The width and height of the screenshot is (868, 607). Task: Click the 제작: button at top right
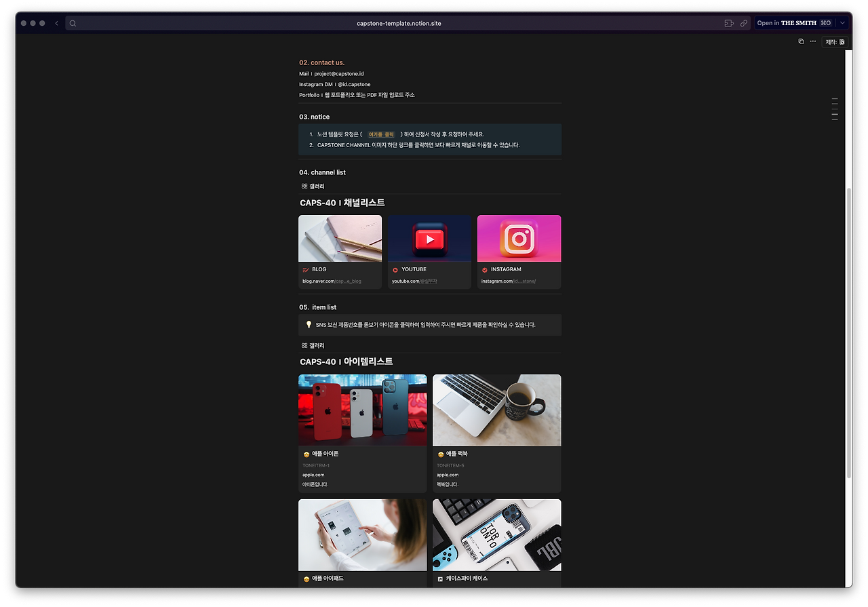(835, 42)
